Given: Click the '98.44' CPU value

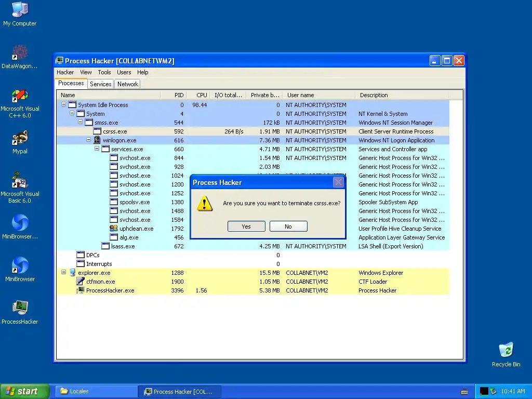Looking at the screenshot, I should pos(199,105).
